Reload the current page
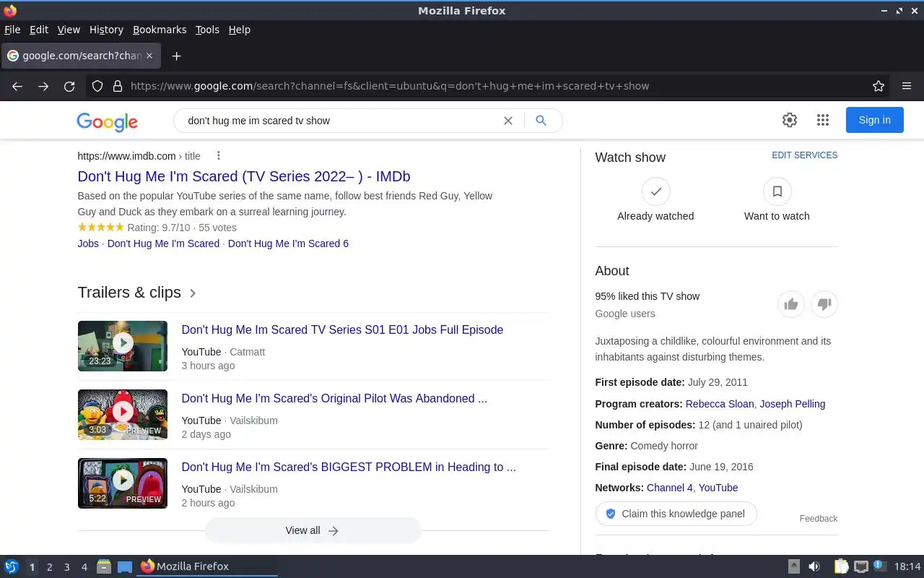Image resolution: width=924 pixels, height=578 pixels. [69, 86]
